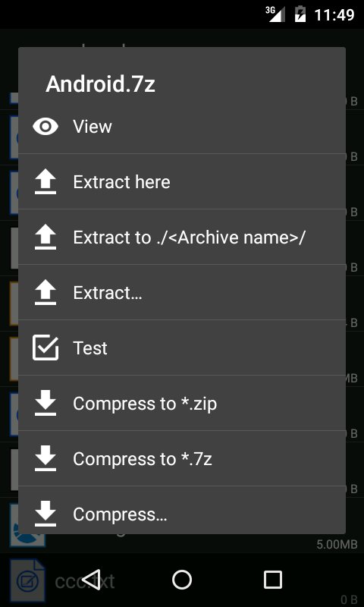Viewport: 364px width, 607px height.
Task: Tap the checkmark box icon beside Test
Action: [45, 348]
